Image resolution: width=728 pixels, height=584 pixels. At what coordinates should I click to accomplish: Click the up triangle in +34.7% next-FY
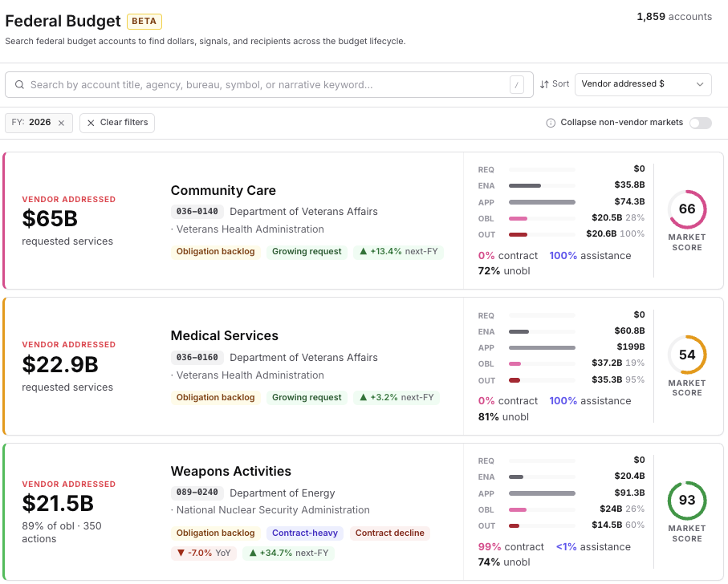tap(253, 553)
